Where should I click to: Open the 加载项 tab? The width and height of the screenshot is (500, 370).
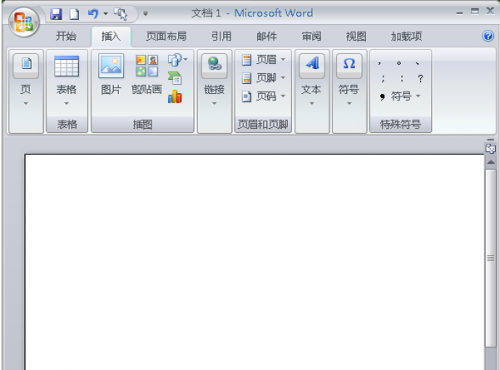(x=406, y=36)
